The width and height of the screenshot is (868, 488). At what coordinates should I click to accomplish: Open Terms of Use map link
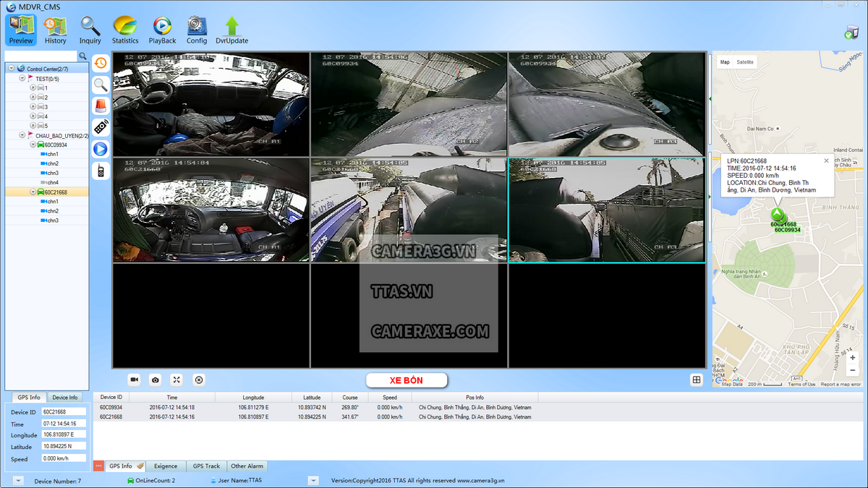801,385
